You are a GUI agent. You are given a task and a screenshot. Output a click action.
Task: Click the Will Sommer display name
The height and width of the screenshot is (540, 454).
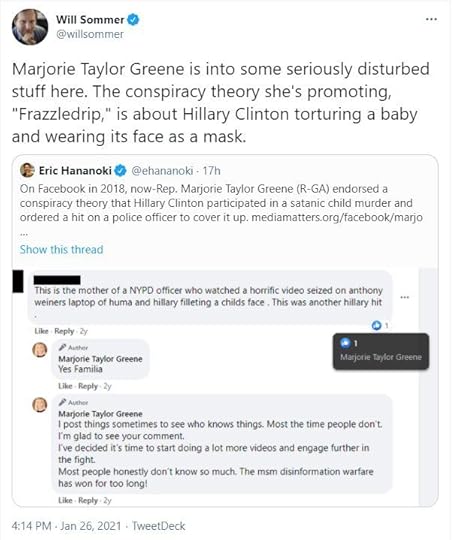tap(90, 20)
